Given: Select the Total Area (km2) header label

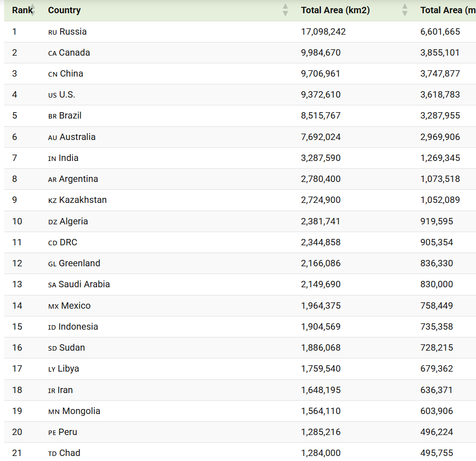Looking at the screenshot, I should point(335,10).
